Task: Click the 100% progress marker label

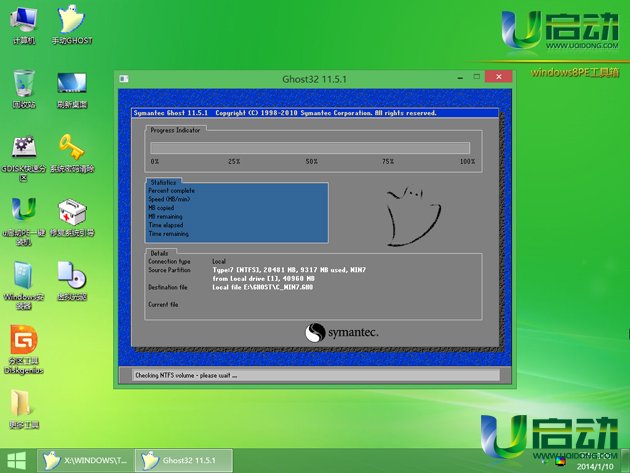Action: point(467,161)
